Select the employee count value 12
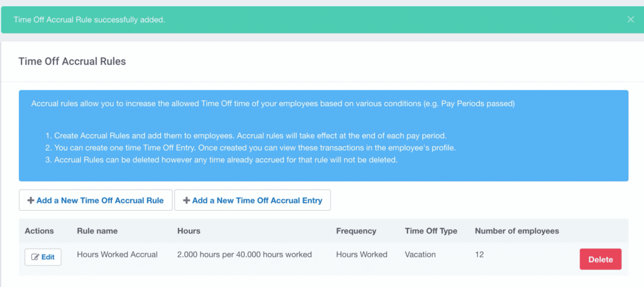The width and height of the screenshot is (644, 287). pyautogui.click(x=479, y=254)
